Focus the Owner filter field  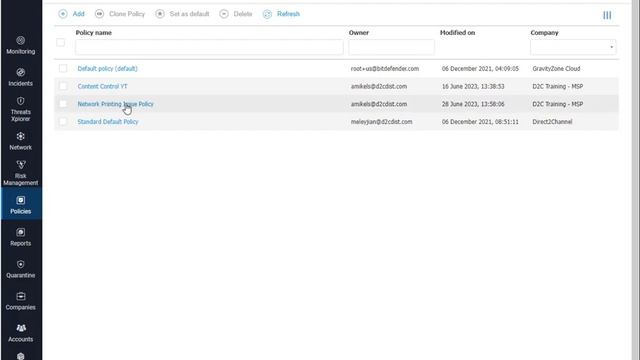click(x=391, y=47)
